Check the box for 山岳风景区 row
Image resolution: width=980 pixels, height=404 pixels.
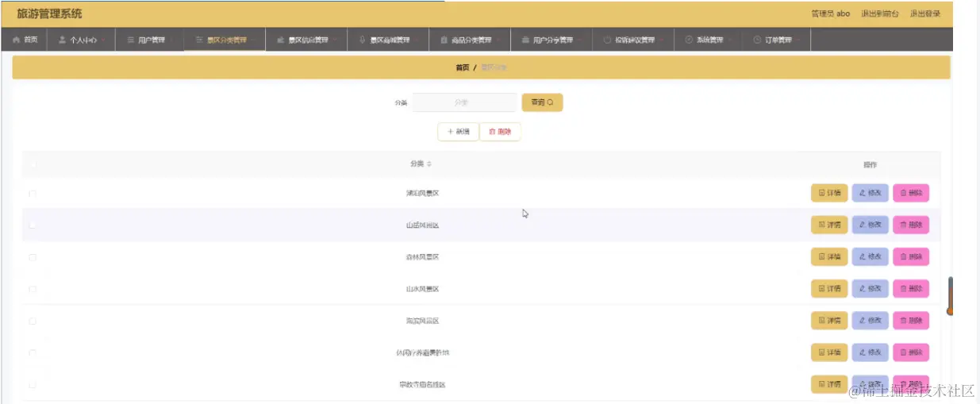pyautogui.click(x=33, y=225)
